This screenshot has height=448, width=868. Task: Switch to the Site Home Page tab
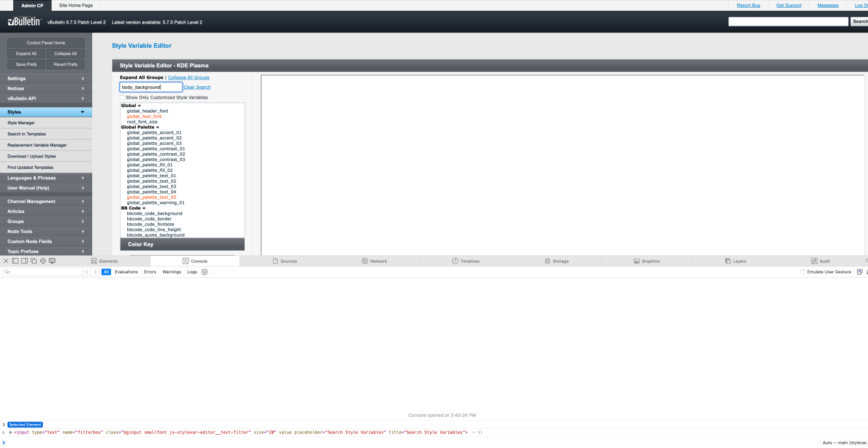[76, 5]
